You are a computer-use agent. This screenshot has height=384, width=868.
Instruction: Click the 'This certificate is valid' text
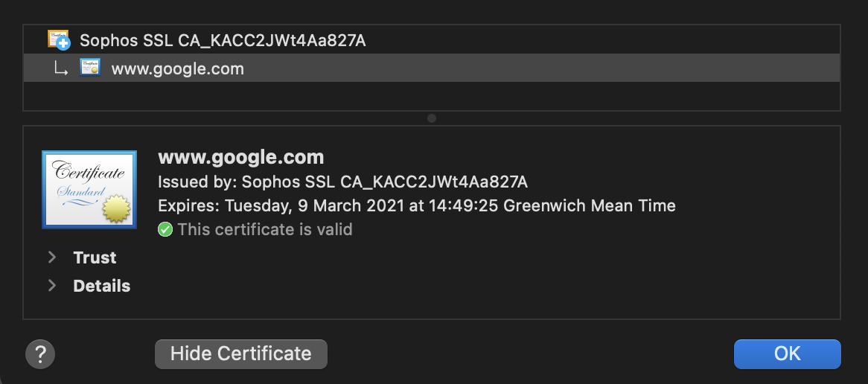[x=265, y=229]
